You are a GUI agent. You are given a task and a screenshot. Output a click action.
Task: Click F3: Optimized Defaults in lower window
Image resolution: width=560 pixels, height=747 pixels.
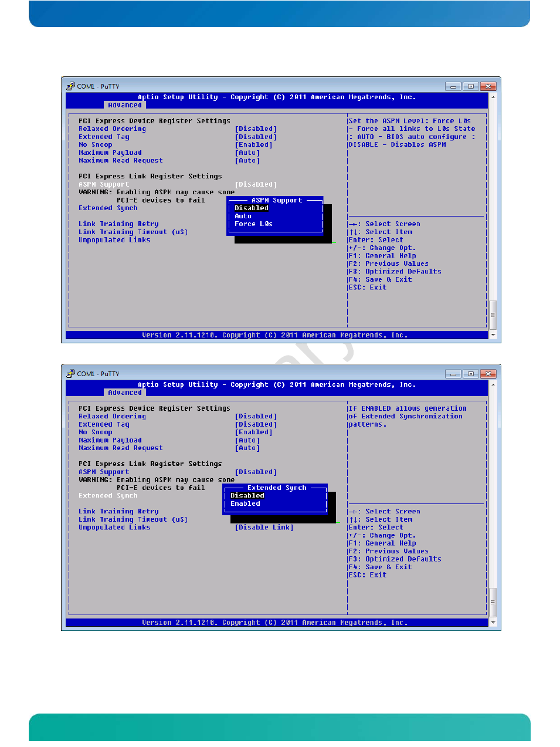395,559
